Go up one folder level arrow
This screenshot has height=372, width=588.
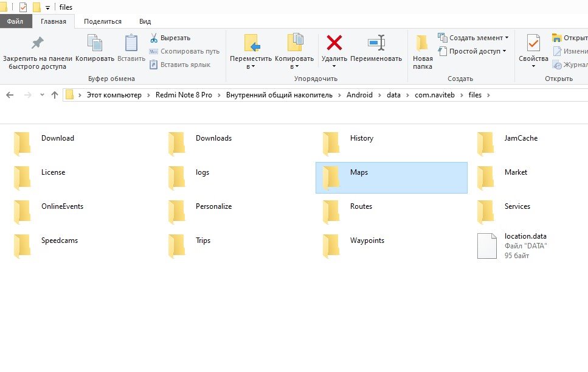(x=55, y=95)
